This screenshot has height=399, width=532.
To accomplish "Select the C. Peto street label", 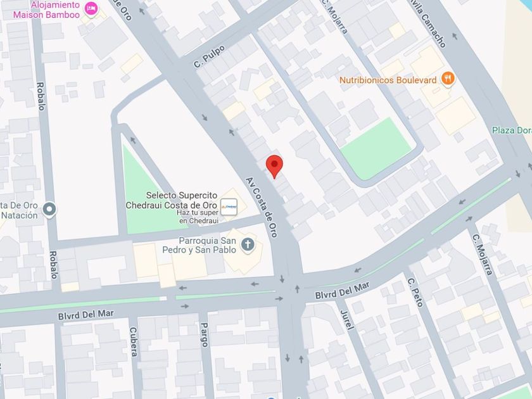I will point(415,292).
